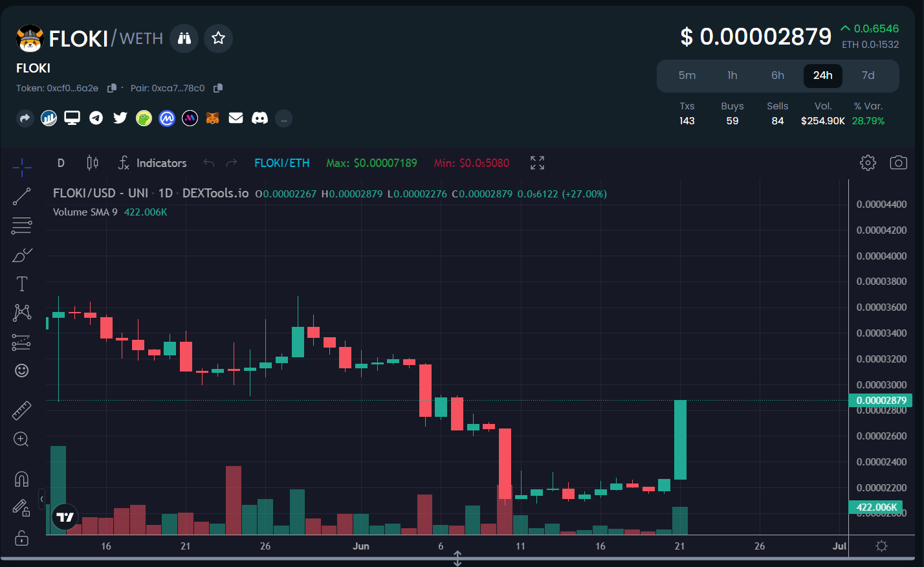Click the Jun label on time axis
Viewport: 924px width, 567px height.
point(361,546)
